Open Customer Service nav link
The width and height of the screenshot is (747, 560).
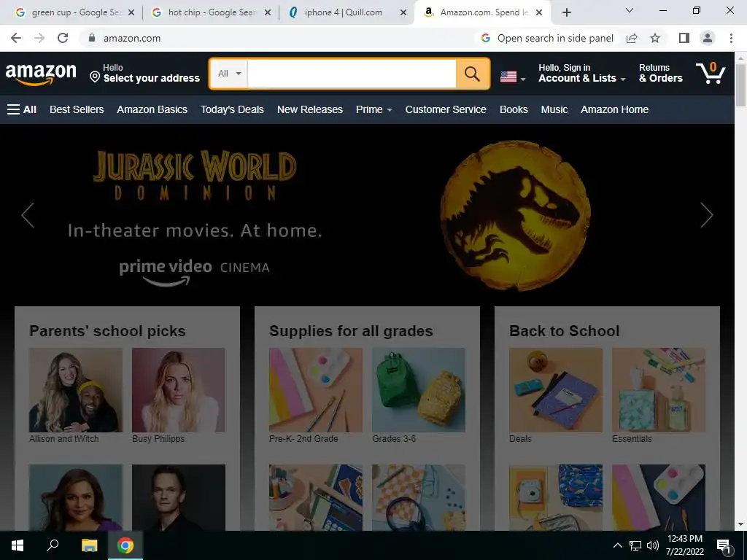pos(446,109)
